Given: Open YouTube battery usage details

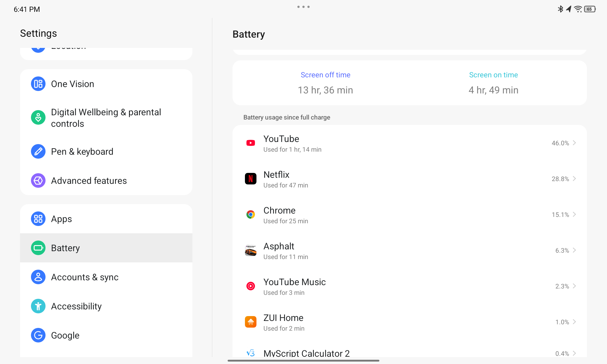Looking at the screenshot, I should [x=410, y=143].
